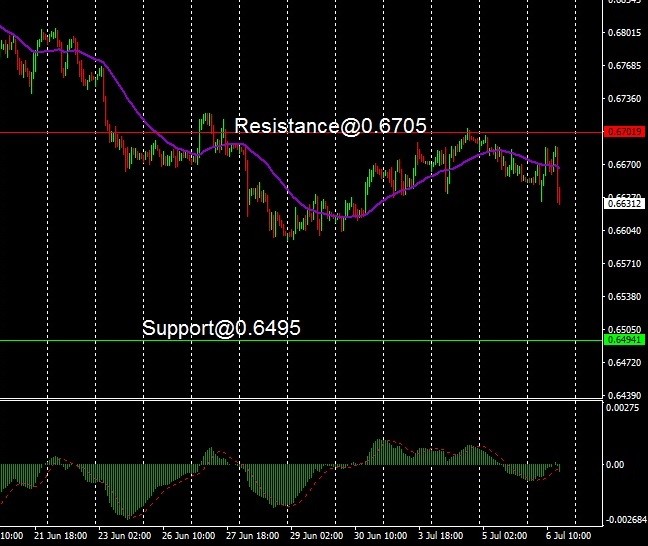Click the current price label 0.66312
Screen dimensions: 648x546
point(624,203)
